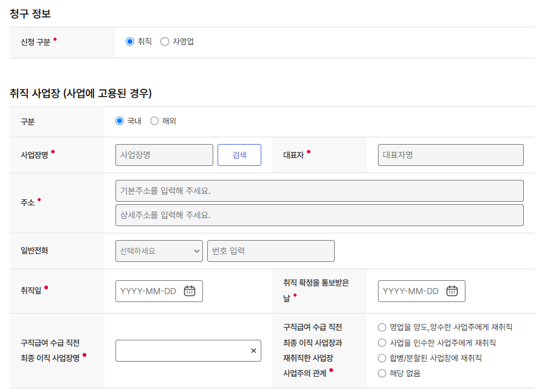Screen dimensions: 556x392
Task: Click the 취직 사업장 (사업에 고용된 경우) heading
Action: (x=81, y=94)
